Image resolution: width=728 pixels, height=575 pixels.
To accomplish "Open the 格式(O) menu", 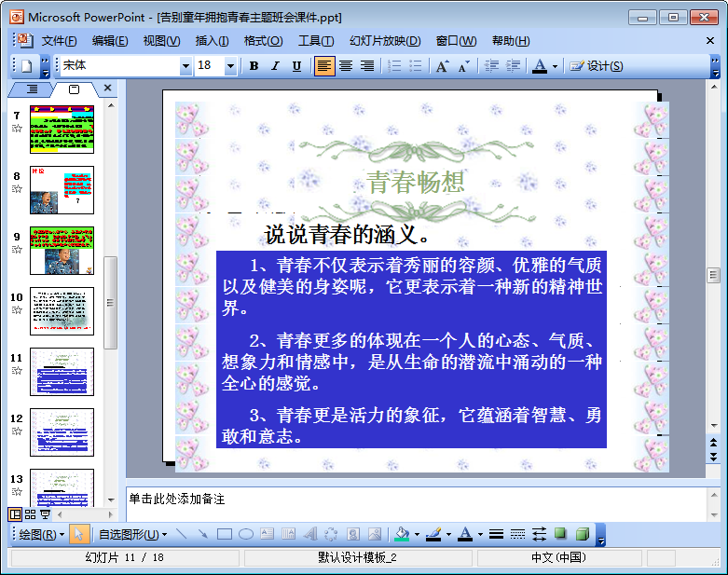I will (x=263, y=41).
